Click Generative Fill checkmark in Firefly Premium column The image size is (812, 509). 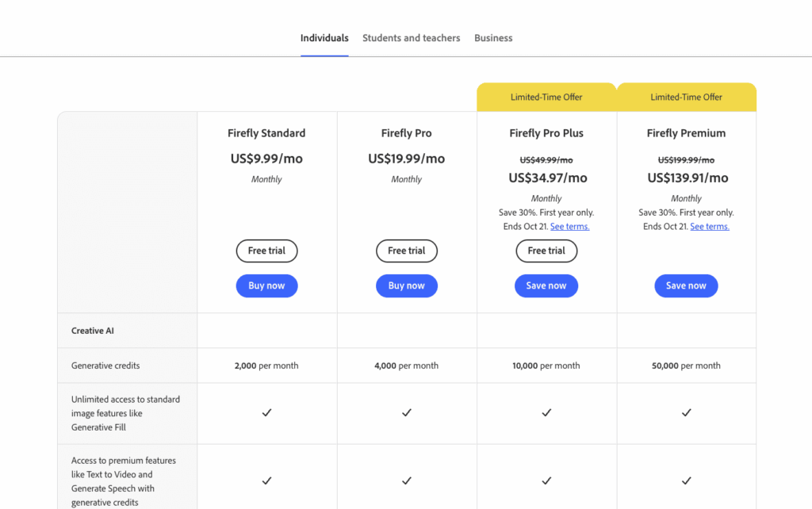tap(686, 413)
